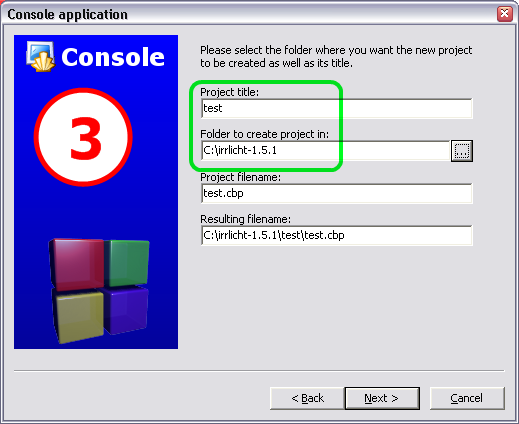Go to the next wizard step
The height and width of the screenshot is (424, 519).
382,398
